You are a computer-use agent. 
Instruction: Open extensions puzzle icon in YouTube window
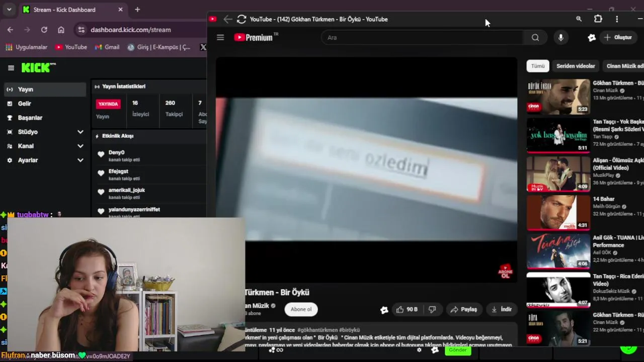click(x=598, y=19)
